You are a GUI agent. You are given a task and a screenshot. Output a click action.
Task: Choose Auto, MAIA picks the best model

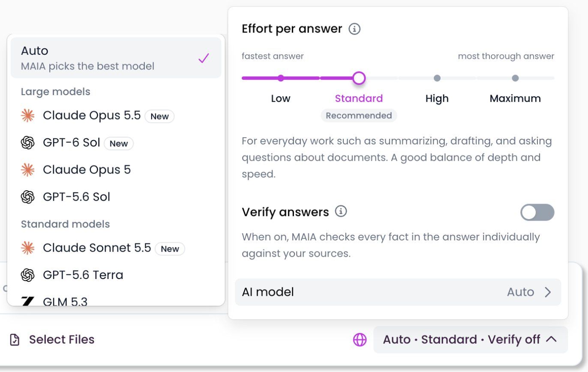tap(116, 58)
